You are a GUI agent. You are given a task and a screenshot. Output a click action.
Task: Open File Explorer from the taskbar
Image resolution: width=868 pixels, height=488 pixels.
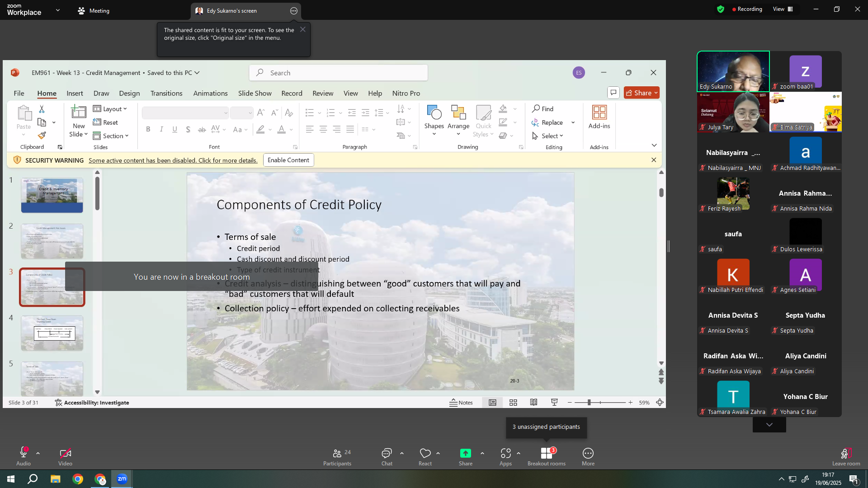point(55,479)
